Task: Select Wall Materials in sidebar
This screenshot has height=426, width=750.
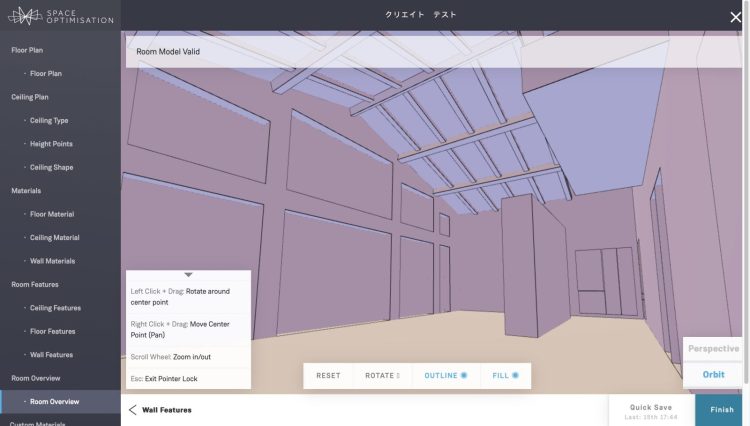Action: click(52, 261)
